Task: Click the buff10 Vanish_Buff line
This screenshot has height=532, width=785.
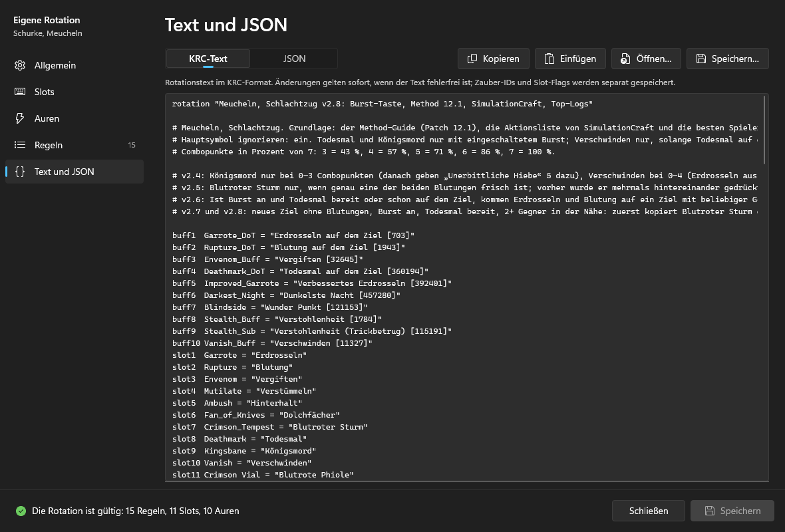Action: click(272, 343)
